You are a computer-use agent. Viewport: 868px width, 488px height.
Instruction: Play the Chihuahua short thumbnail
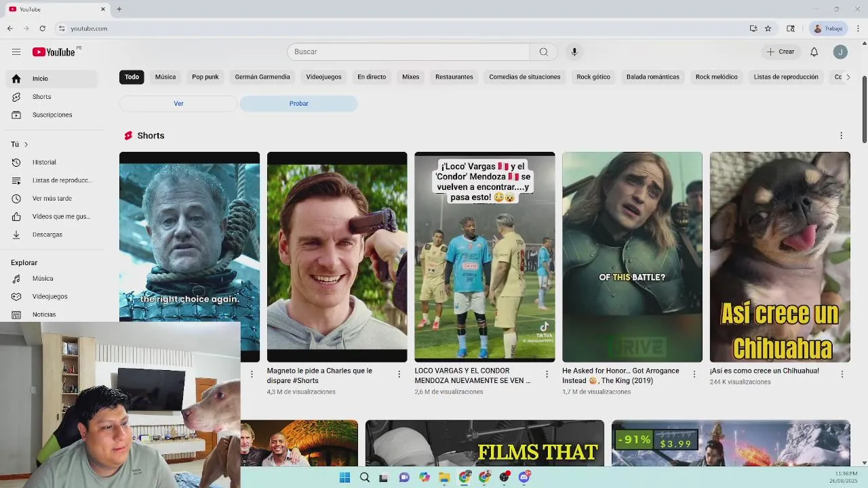click(x=780, y=257)
